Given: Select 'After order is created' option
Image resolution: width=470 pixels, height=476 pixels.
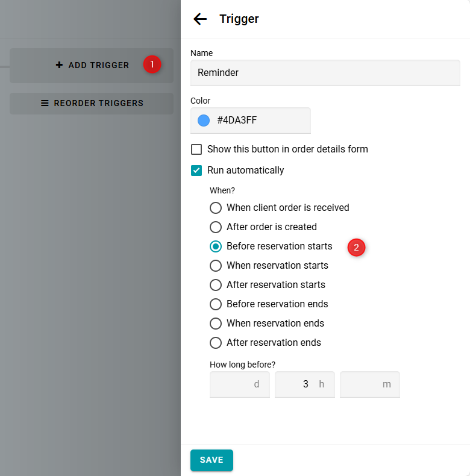Looking at the screenshot, I should (216, 227).
